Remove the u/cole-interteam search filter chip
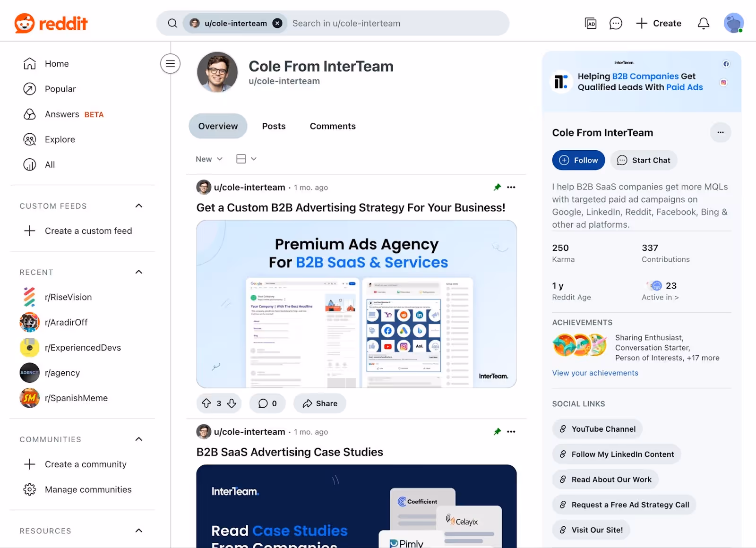756x548 pixels. pos(277,23)
